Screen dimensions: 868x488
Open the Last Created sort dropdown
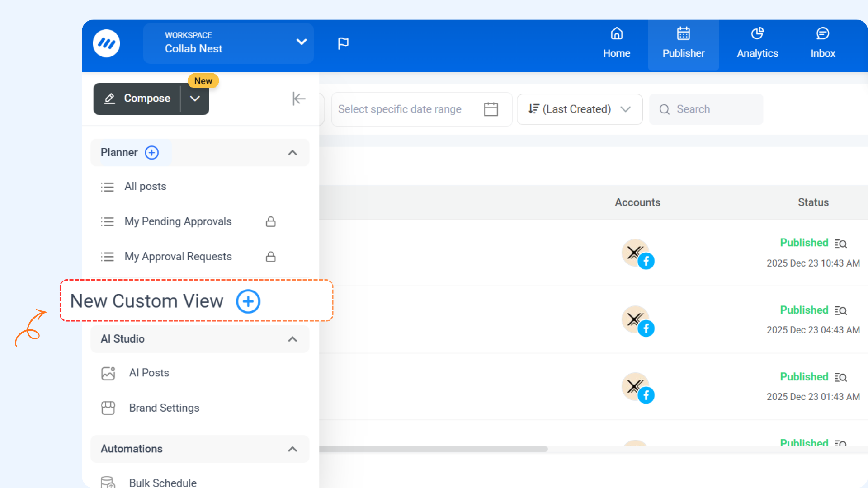(579, 109)
